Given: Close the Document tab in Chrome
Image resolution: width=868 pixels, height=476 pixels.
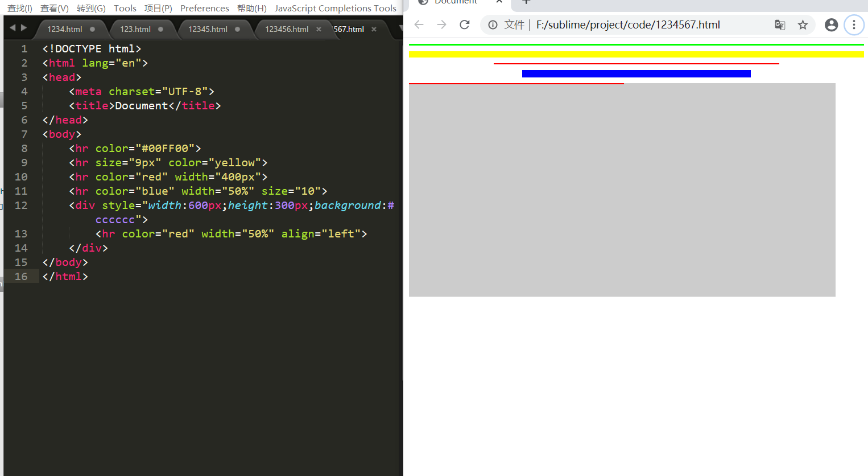Looking at the screenshot, I should 499,2.
